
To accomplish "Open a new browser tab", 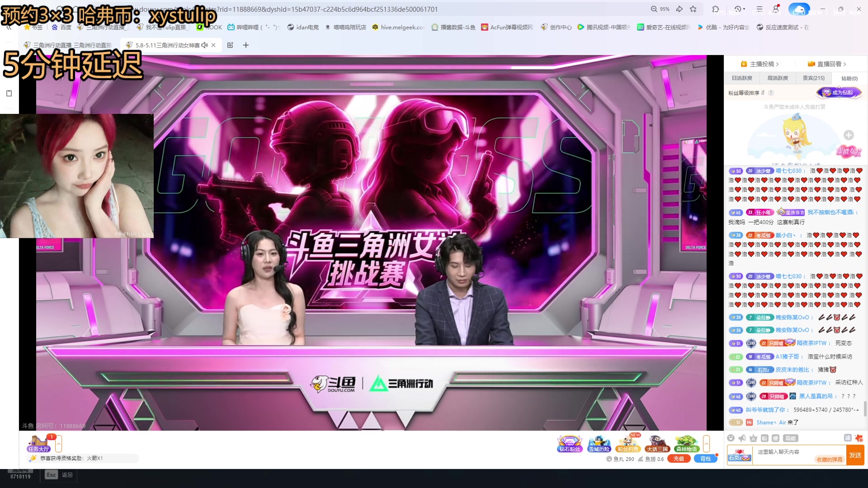I will coord(246,45).
